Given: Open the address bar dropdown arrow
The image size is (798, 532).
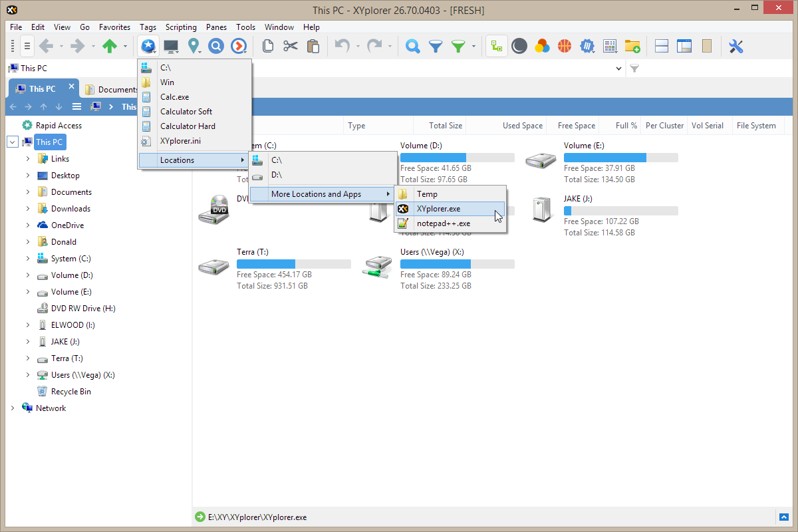Looking at the screenshot, I should (x=619, y=68).
